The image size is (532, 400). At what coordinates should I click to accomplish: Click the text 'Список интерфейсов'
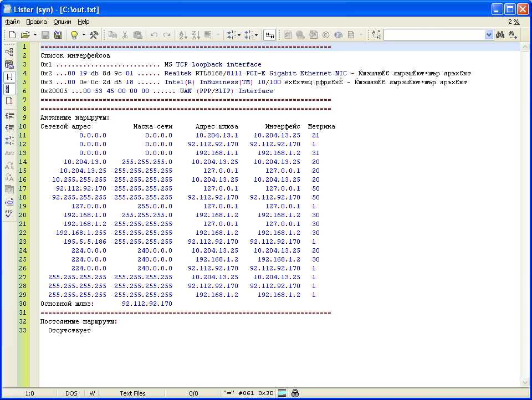click(x=75, y=55)
